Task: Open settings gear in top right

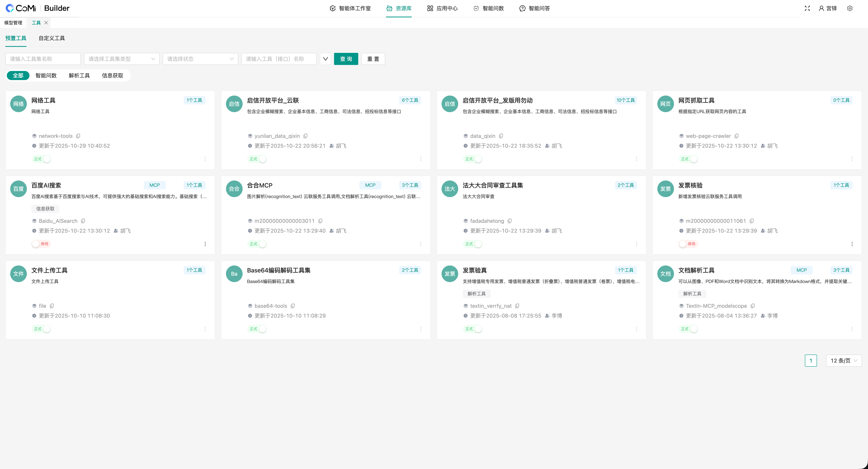Action: 850,8
